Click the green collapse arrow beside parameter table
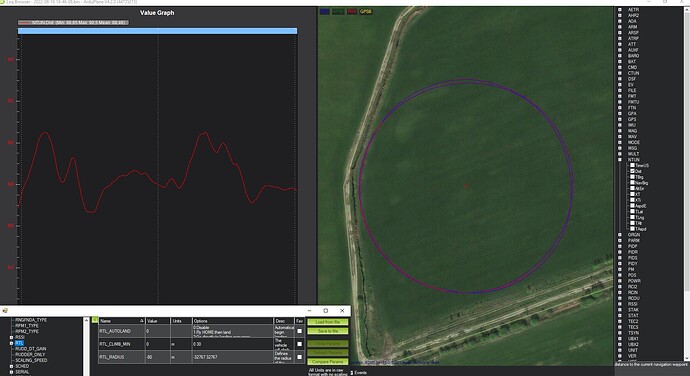690x376 pixels. click(x=95, y=320)
